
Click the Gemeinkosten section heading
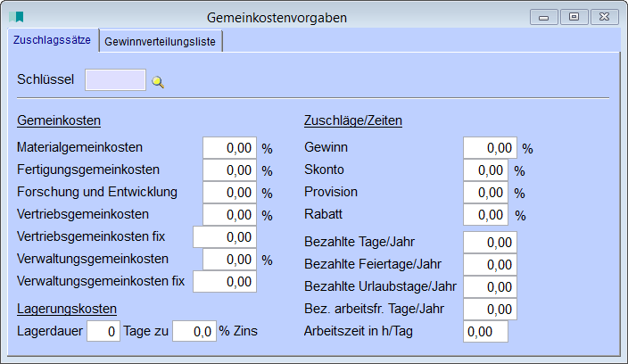coord(59,120)
